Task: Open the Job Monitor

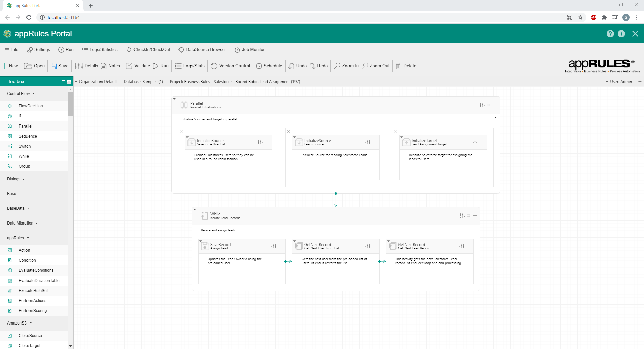Action: tap(250, 49)
